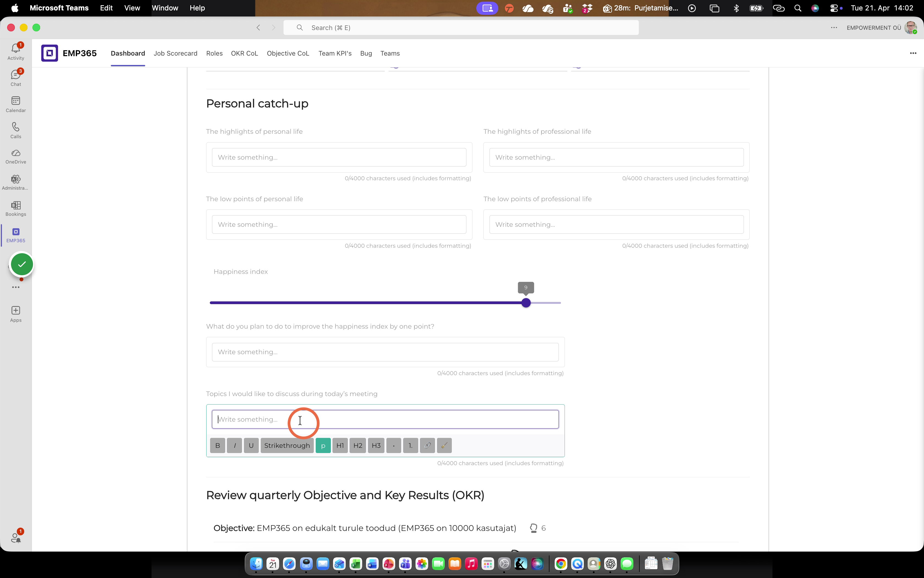Toggle paragraph style p button
The height and width of the screenshot is (578, 924).
(323, 445)
